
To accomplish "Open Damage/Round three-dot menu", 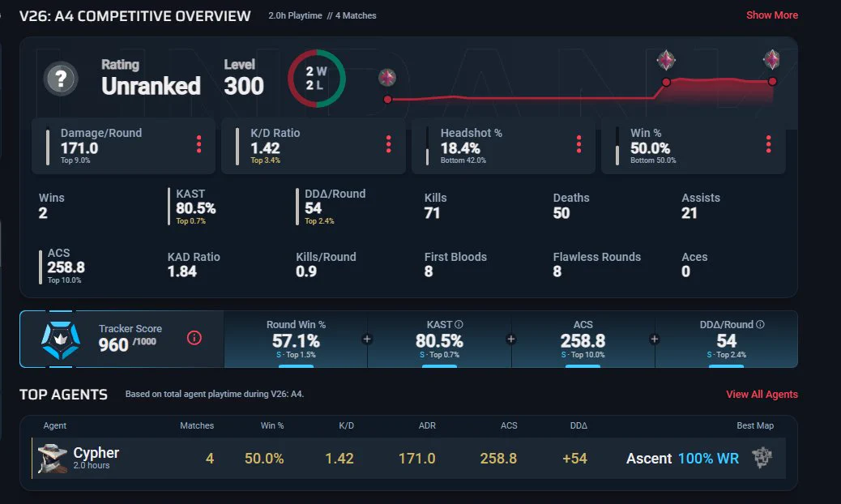I will click(x=199, y=144).
